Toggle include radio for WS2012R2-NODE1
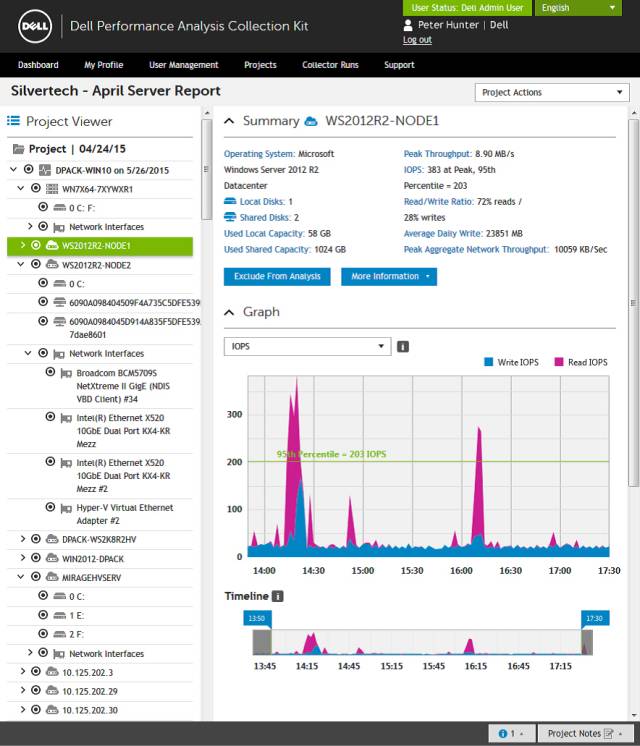 tap(36, 245)
